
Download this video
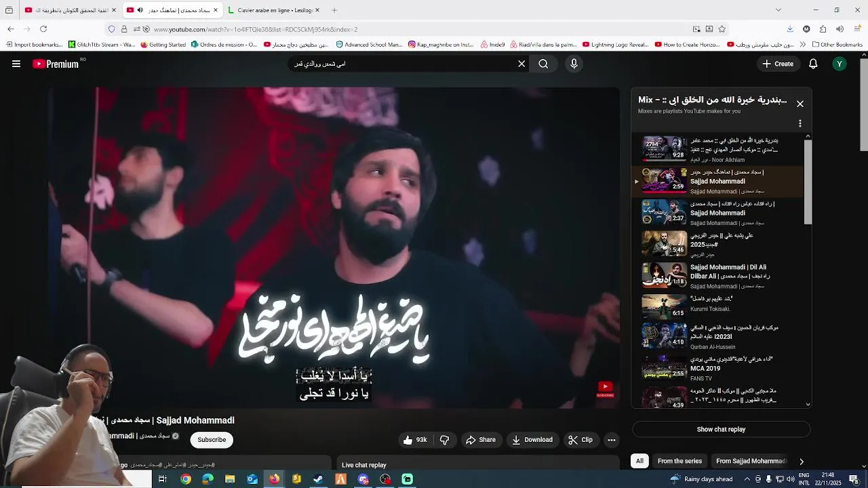(532, 440)
